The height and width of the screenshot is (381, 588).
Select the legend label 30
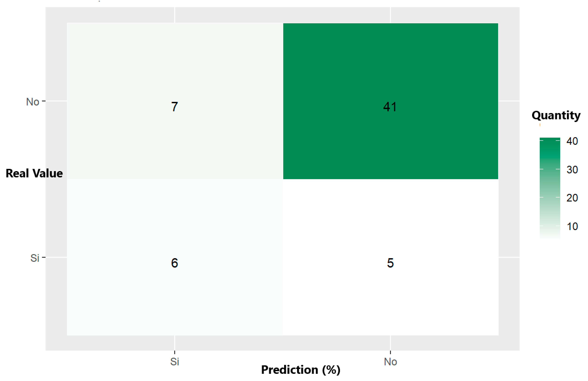tap(572, 170)
